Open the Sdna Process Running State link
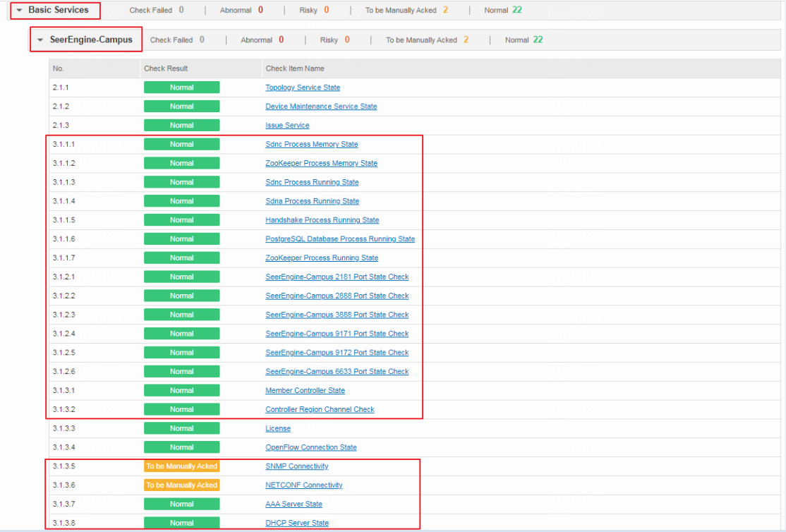 click(313, 201)
